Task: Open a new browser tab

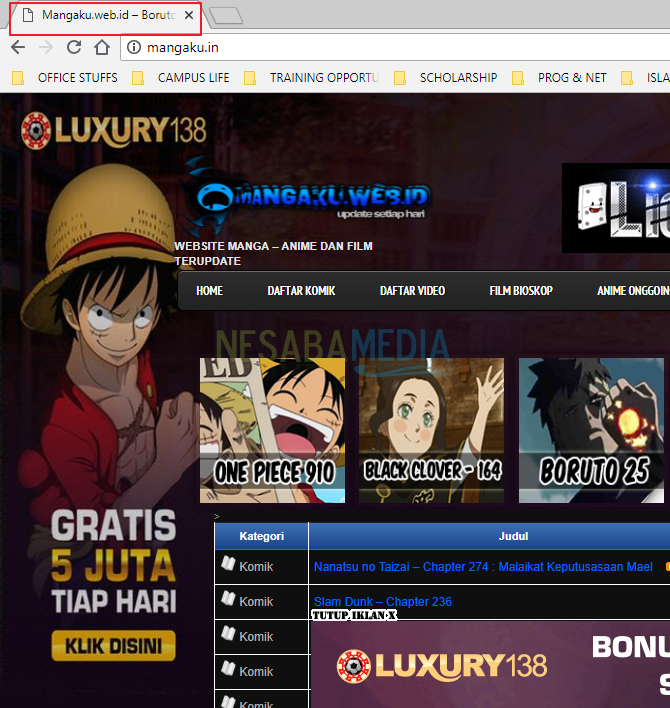Action: coord(227,15)
